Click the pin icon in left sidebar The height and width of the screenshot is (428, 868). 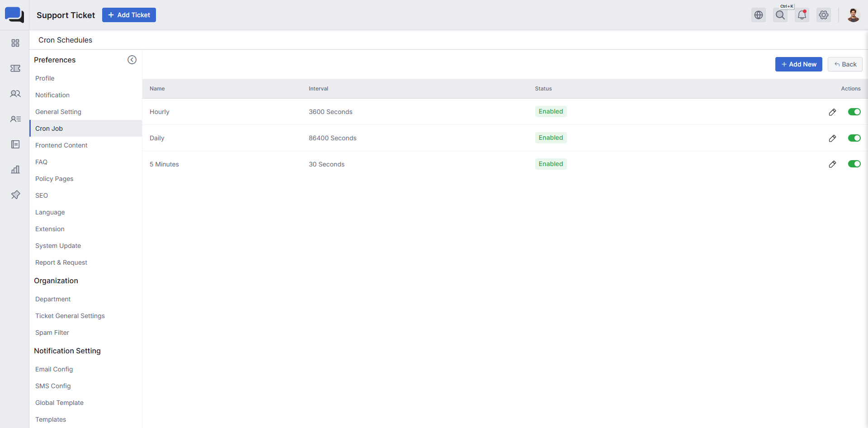click(x=15, y=195)
